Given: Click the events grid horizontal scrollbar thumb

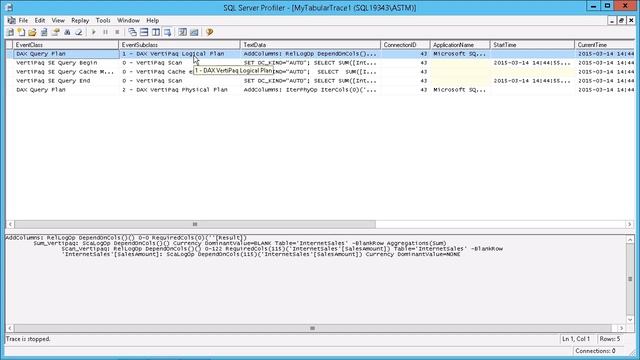Looking at the screenshot, I should 195,224.
